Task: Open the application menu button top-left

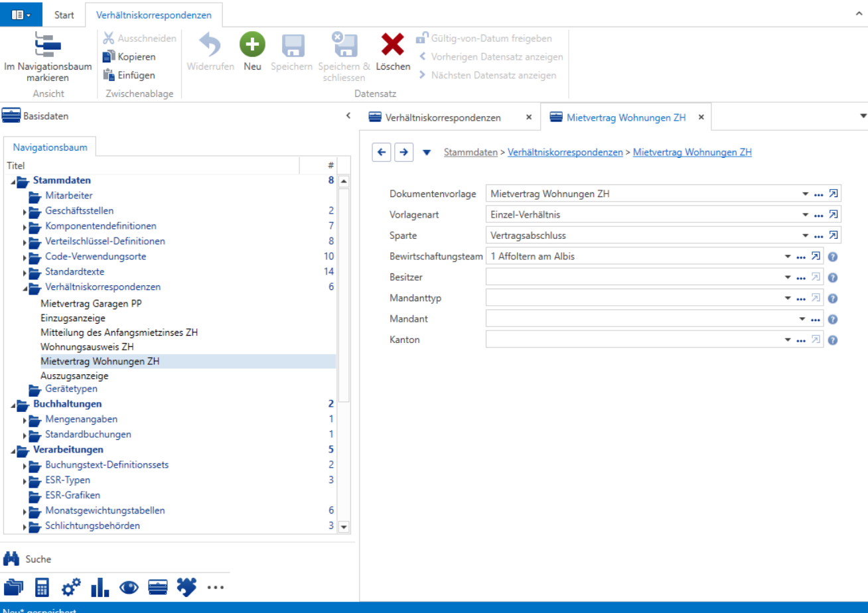Action: click(x=21, y=14)
